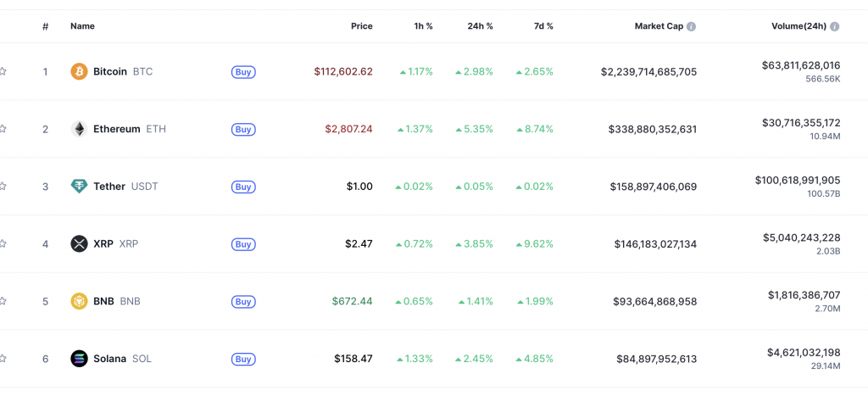The height and width of the screenshot is (402, 868).
Task: Click Ethereum's 24h volume $30,716,355,172
Action: click(x=801, y=123)
